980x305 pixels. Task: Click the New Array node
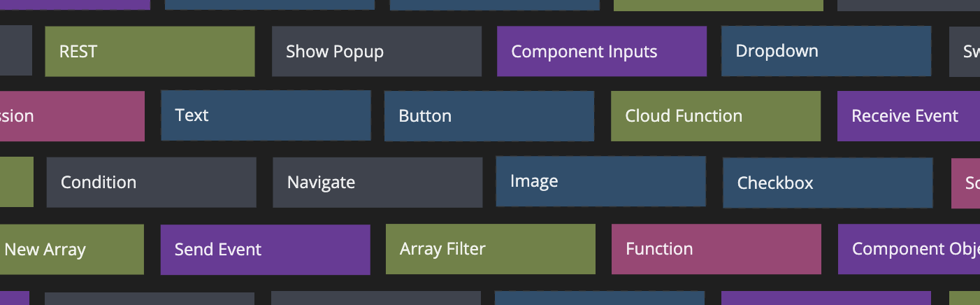(71, 250)
